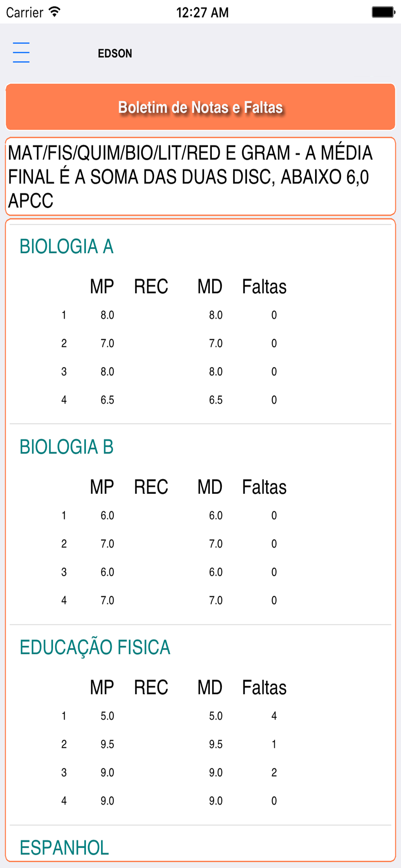Viewport: 401px width, 868px height.
Task: Open the BIOLOGIA A subject heading
Action: [66, 247]
